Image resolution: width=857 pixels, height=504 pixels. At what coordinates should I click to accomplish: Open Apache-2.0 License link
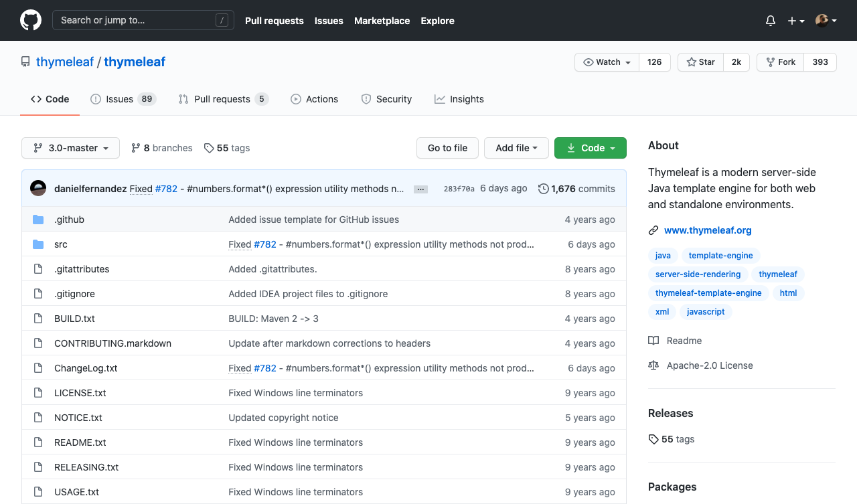pyautogui.click(x=700, y=365)
